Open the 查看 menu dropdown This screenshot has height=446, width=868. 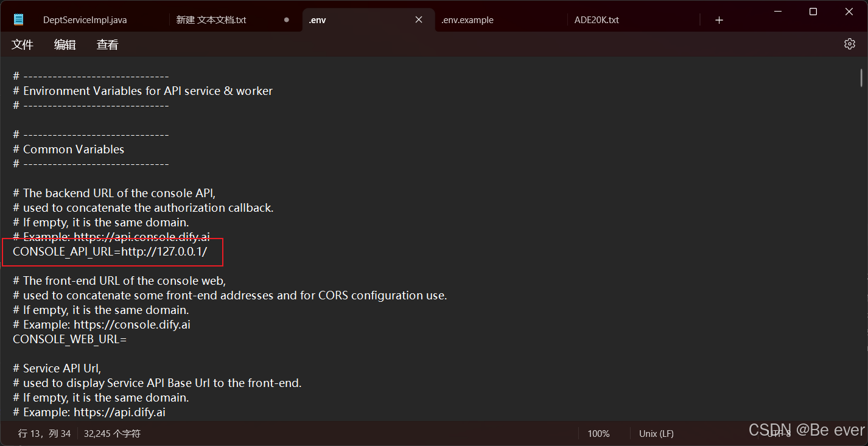[x=107, y=44]
